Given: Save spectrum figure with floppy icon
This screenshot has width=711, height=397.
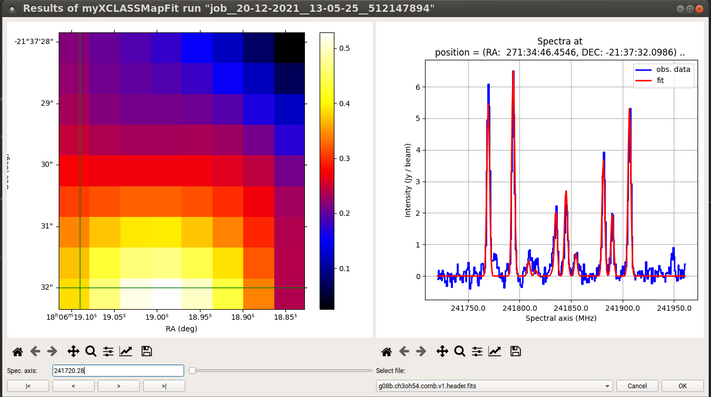Looking at the screenshot, I should point(516,351).
